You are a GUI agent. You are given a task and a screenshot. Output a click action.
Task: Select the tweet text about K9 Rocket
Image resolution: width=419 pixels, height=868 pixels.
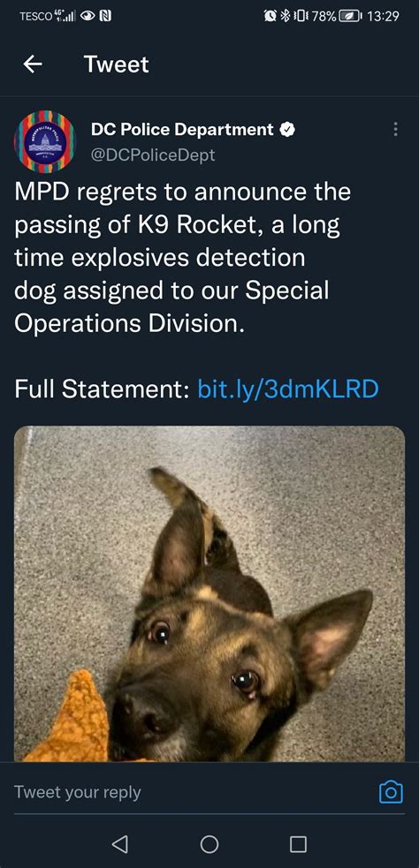click(x=182, y=258)
